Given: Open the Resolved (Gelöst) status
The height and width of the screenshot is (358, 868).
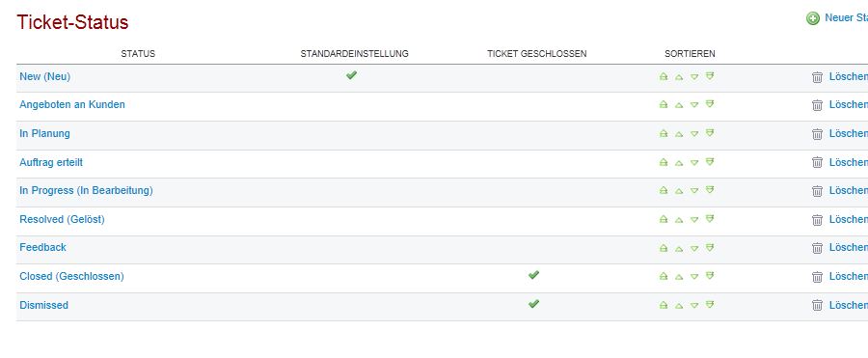Looking at the screenshot, I should point(62,219).
